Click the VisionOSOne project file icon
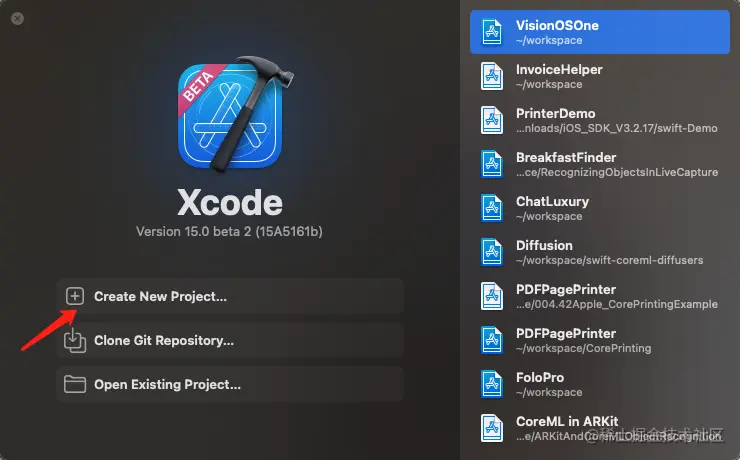This screenshot has height=460, width=740. pos(492,32)
